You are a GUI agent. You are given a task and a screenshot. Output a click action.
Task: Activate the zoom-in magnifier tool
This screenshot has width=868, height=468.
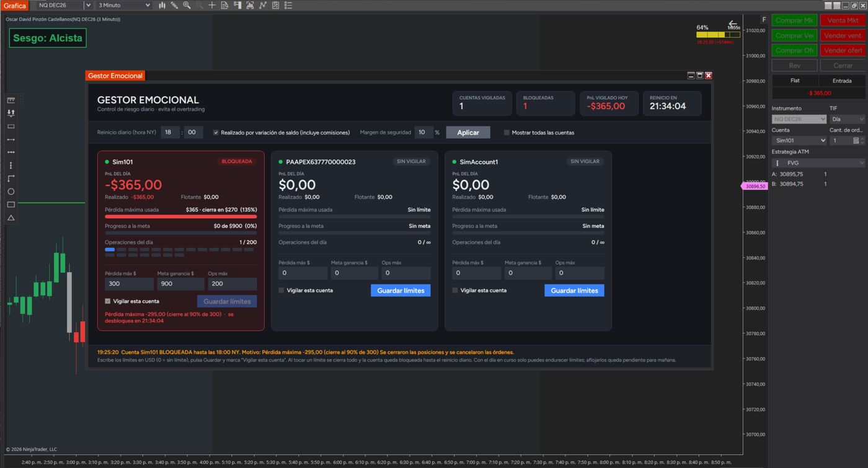(187, 5)
